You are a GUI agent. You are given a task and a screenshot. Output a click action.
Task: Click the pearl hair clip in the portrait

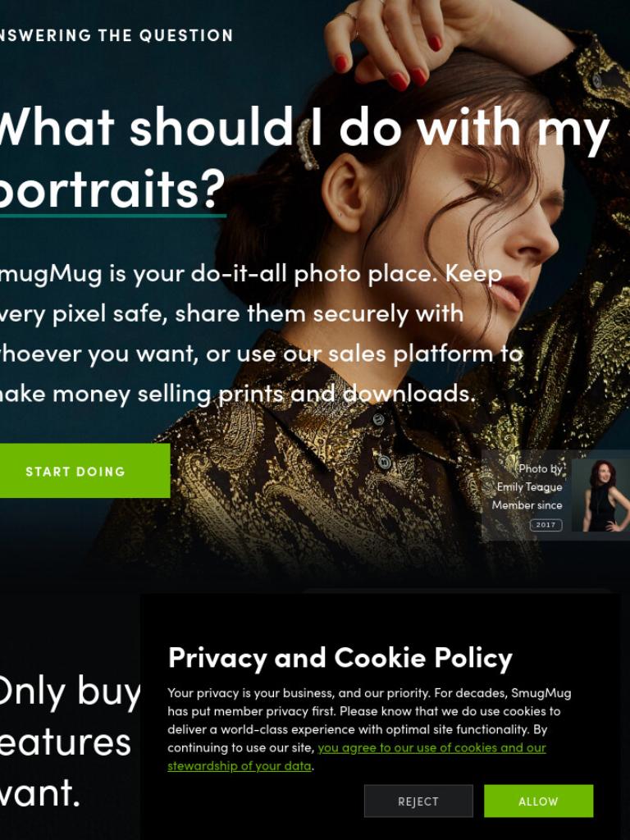(308, 144)
